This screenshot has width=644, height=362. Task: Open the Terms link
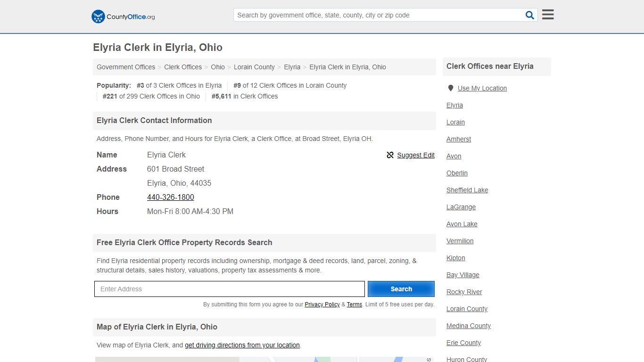click(355, 304)
